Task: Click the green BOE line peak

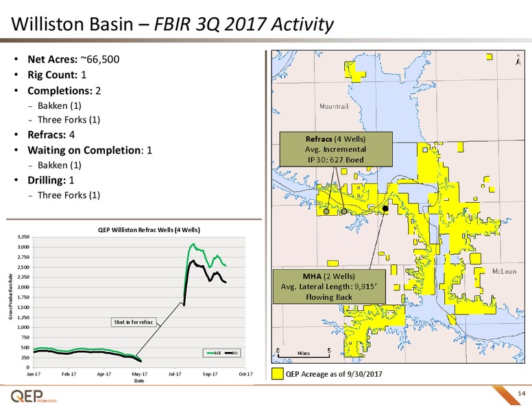Action: [x=193, y=244]
